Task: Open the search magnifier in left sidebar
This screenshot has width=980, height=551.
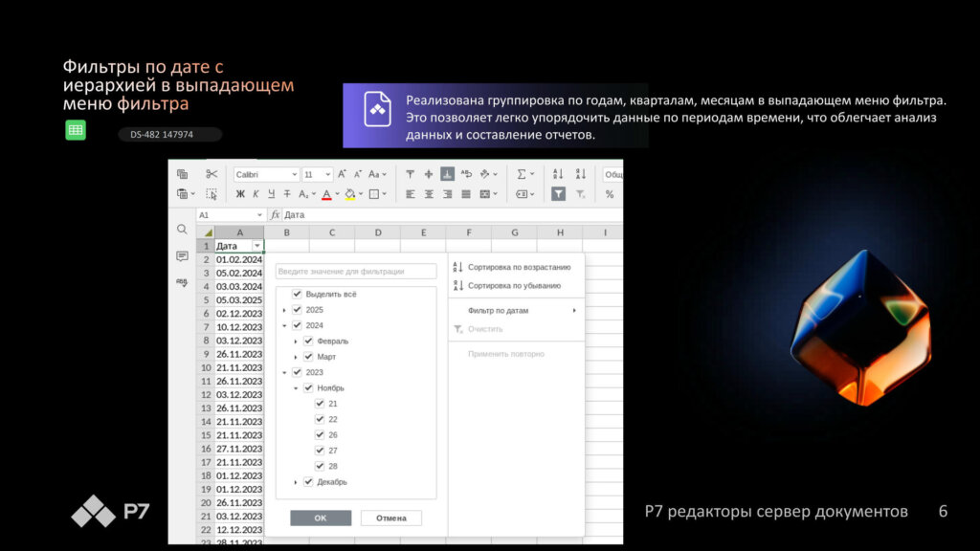Action: tap(182, 230)
